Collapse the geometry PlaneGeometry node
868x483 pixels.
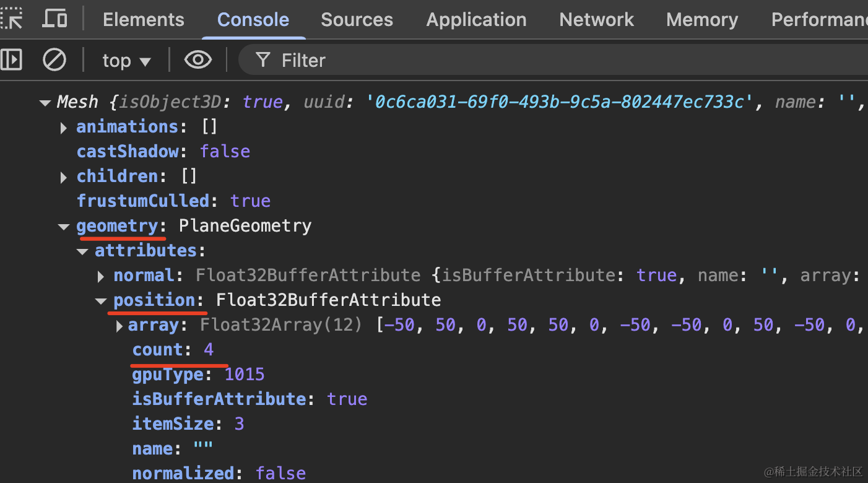63,227
